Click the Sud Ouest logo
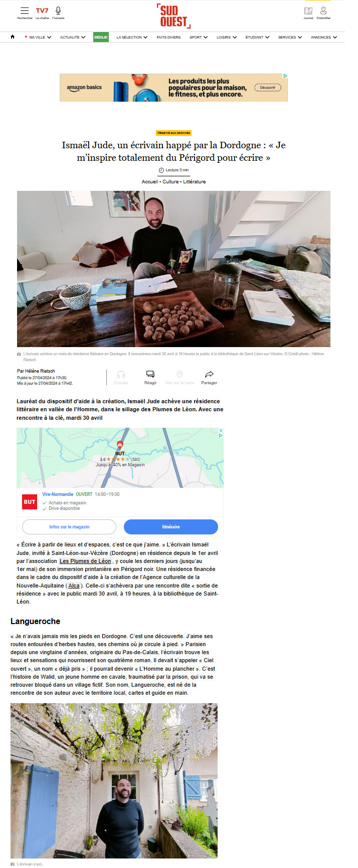The height and width of the screenshot is (868, 358). [x=173, y=16]
